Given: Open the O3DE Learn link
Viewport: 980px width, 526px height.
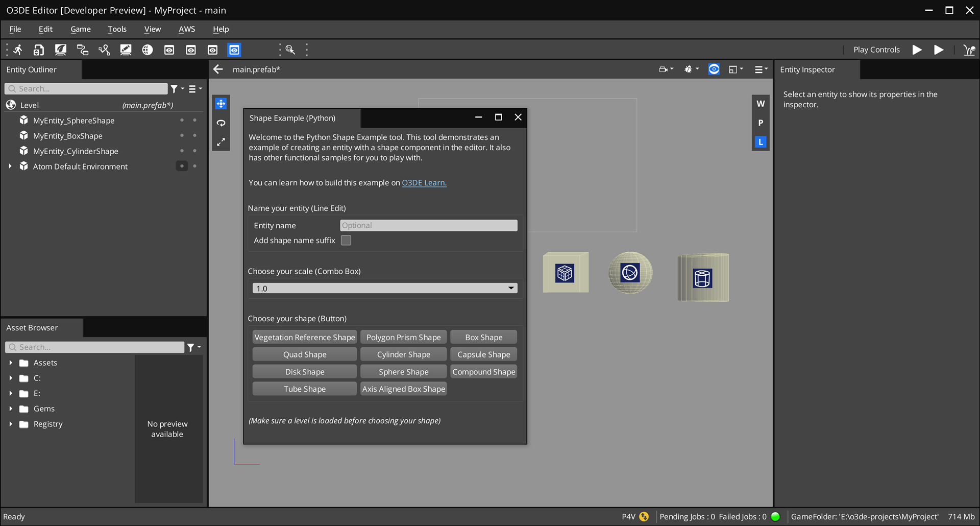Looking at the screenshot, I should pos(424,183).
